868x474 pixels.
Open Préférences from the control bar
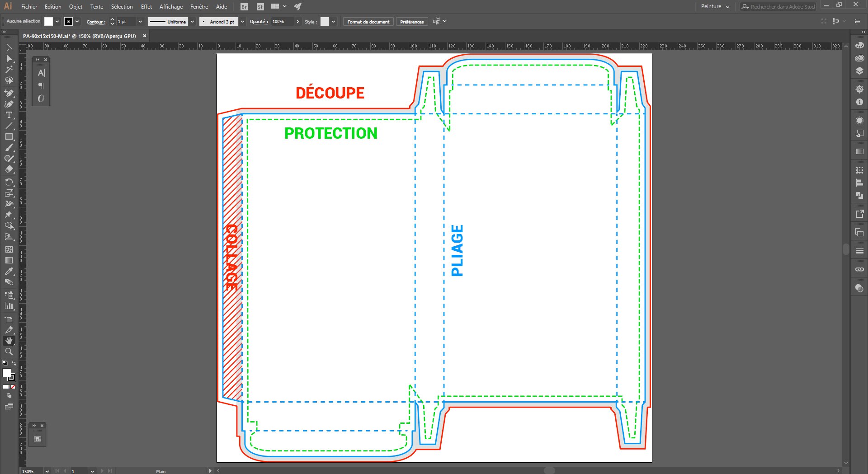point(411,21)
